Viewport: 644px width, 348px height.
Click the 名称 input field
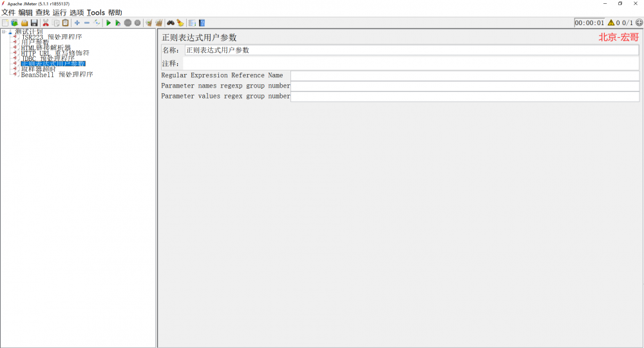click(412, 50)
